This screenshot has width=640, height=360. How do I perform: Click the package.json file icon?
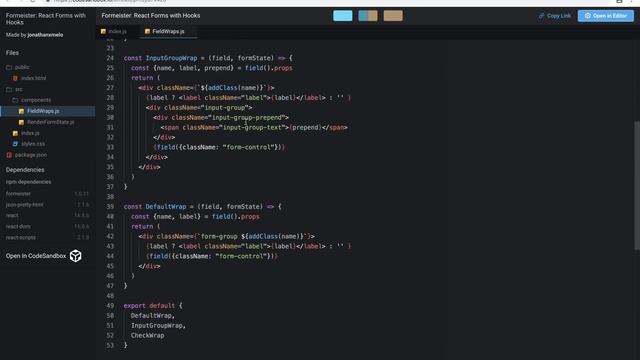tap(9, 155)
